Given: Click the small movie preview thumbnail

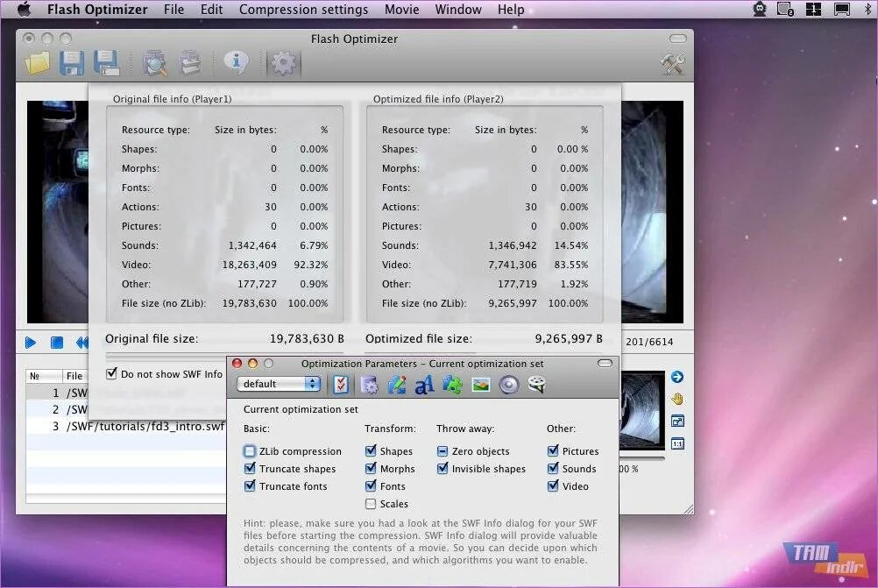Looking at the screenshot, I should (642, 410).
